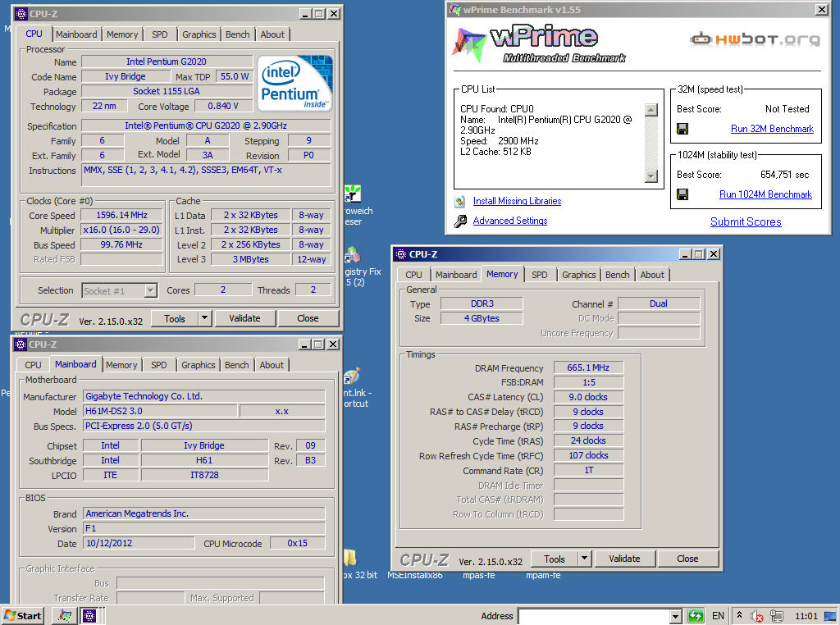Screen dimensions: 840x625
Task: Click Validate button in the Memory window
Action: tap(624, 559)
